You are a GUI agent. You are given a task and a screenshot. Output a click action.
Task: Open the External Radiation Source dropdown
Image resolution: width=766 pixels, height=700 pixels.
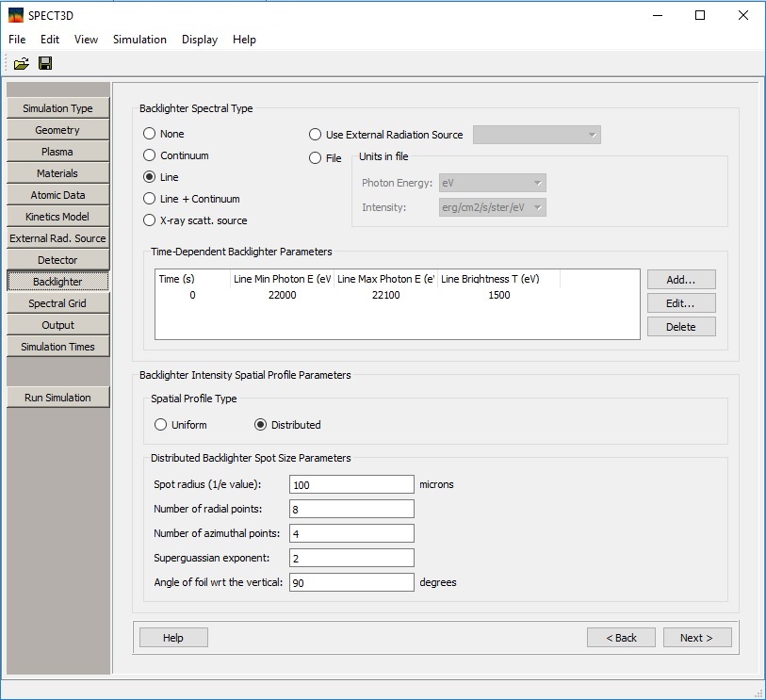[536, 135]
